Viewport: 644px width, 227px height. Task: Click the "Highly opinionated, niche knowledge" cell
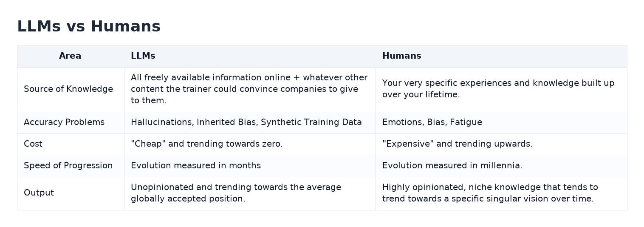pos(490,193)
